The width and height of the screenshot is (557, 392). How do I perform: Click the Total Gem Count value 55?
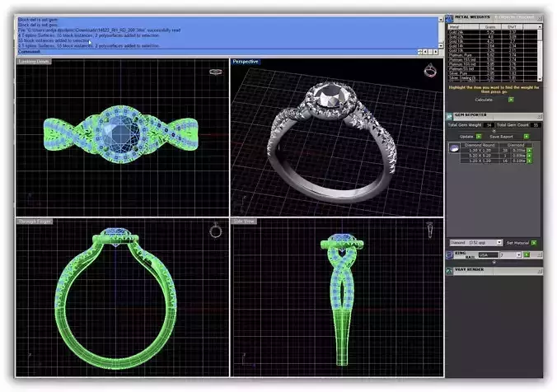[536, 125]
